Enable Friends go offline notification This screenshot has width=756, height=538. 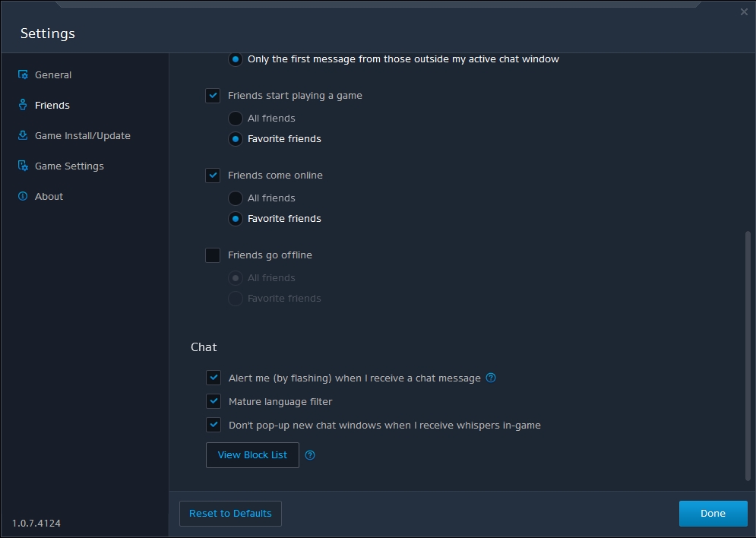[213, 255]
